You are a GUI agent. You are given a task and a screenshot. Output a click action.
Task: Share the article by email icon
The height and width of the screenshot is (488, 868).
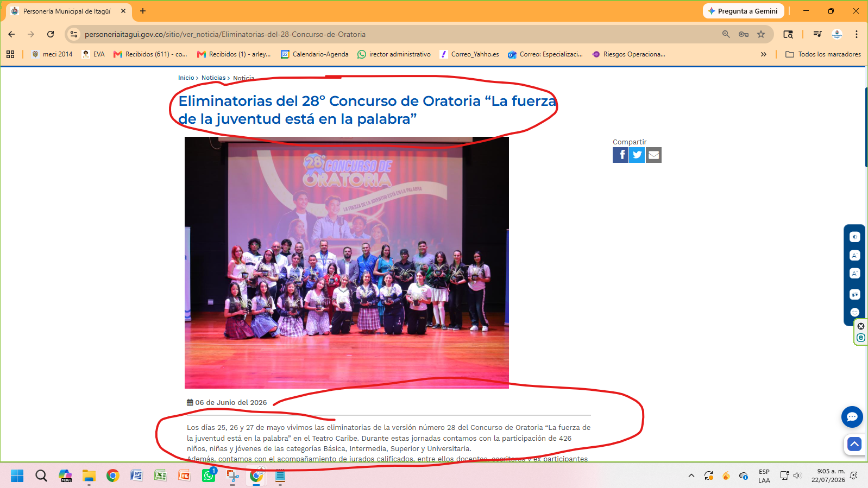coord(654,155)
